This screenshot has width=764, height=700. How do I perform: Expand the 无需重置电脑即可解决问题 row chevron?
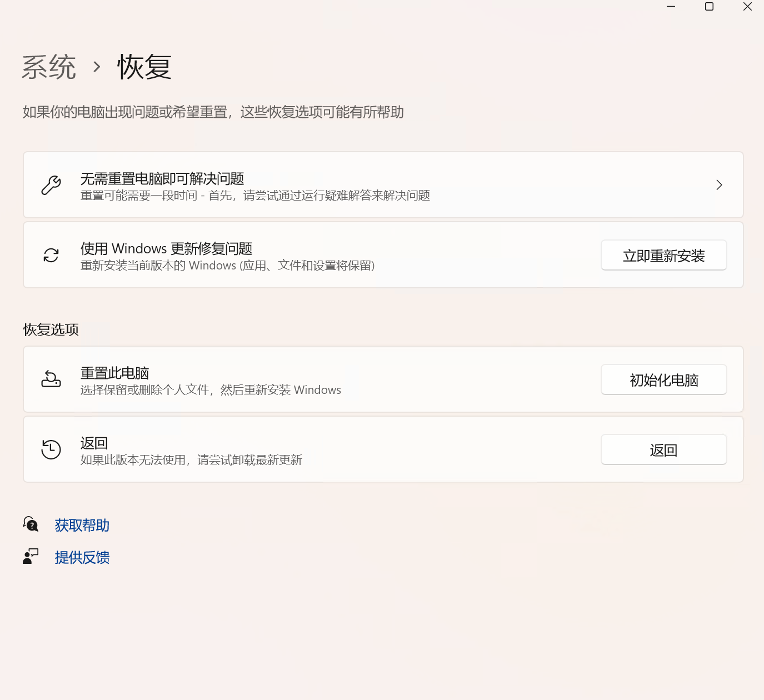(x=719, y=185)
